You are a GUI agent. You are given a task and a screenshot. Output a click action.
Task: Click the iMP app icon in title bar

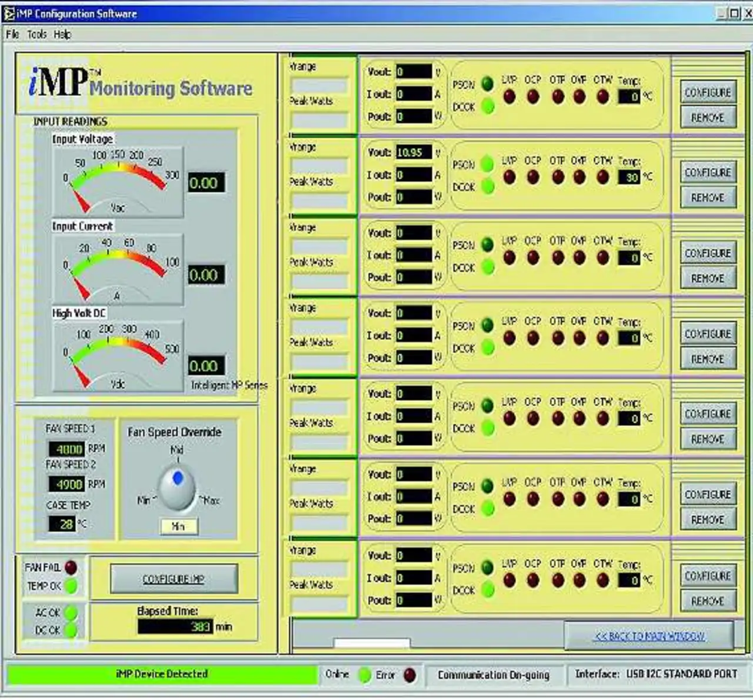[8, 13]
